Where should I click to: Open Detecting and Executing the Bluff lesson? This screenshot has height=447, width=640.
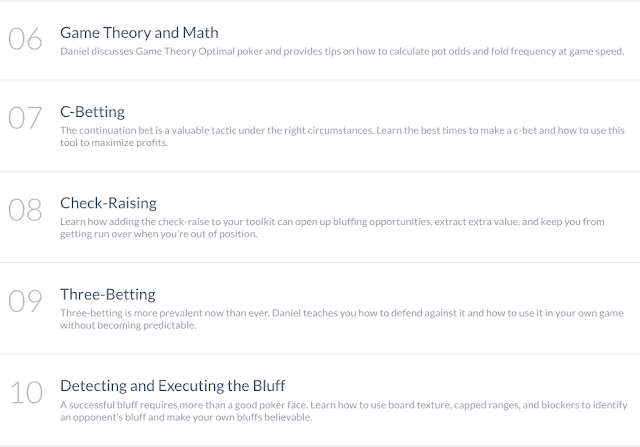pos(173,386)
